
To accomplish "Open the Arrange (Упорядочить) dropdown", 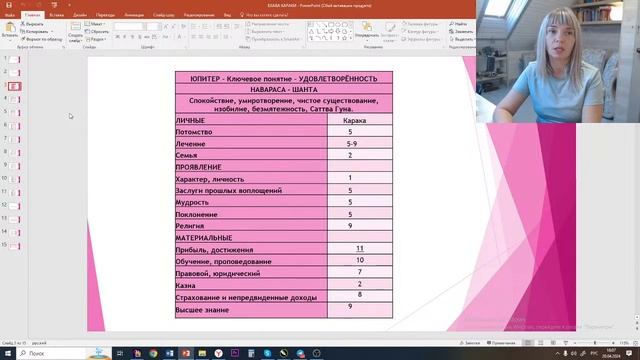I will click(x=367, y=31).
